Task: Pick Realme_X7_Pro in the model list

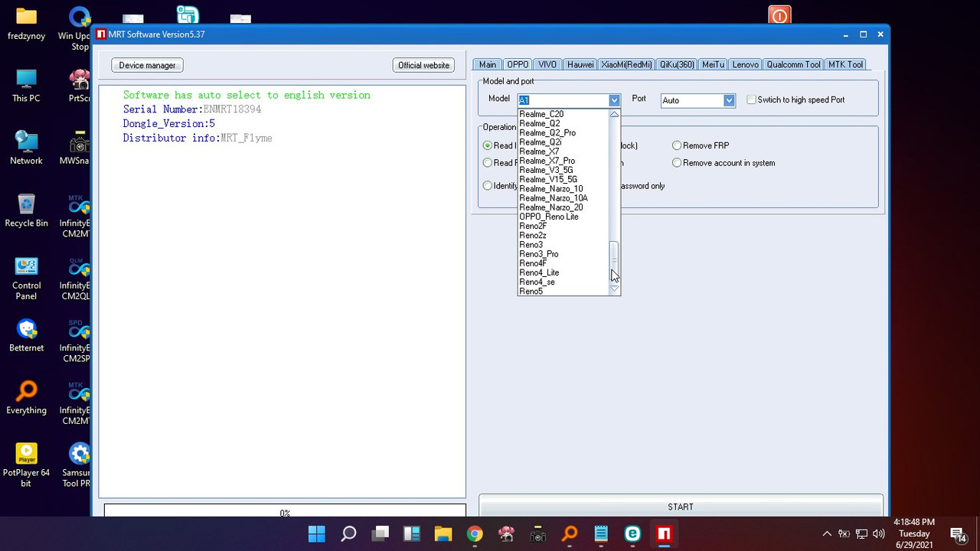Action: point(563,161)
